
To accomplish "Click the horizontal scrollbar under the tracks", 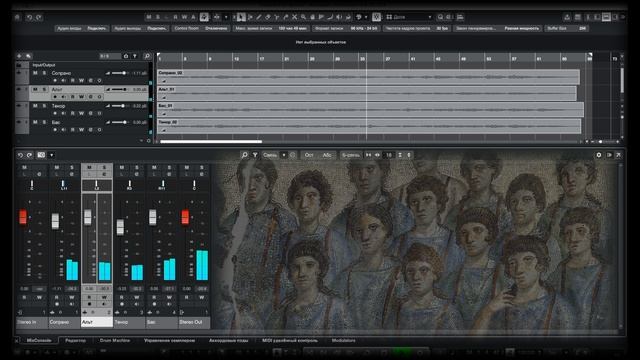I will tap(211, 142).
